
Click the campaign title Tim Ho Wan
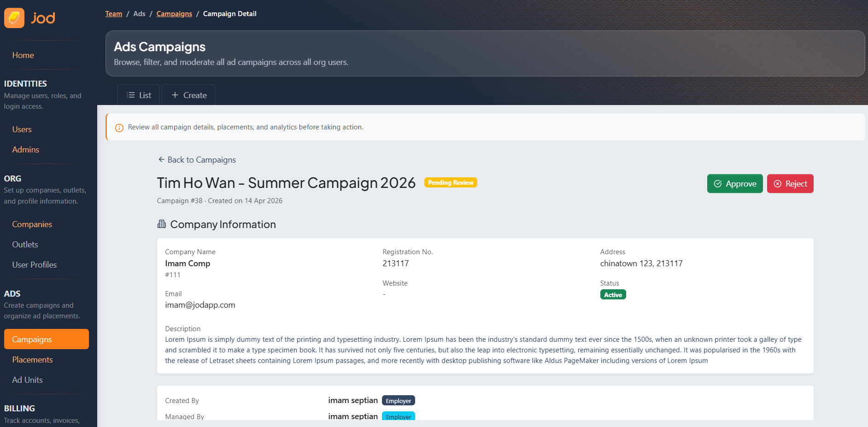(286, 183)
